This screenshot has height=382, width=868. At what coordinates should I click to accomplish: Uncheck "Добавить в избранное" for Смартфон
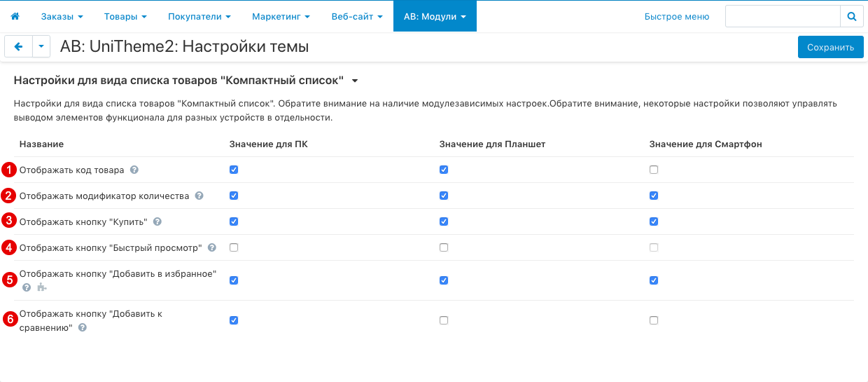[654, 280]
